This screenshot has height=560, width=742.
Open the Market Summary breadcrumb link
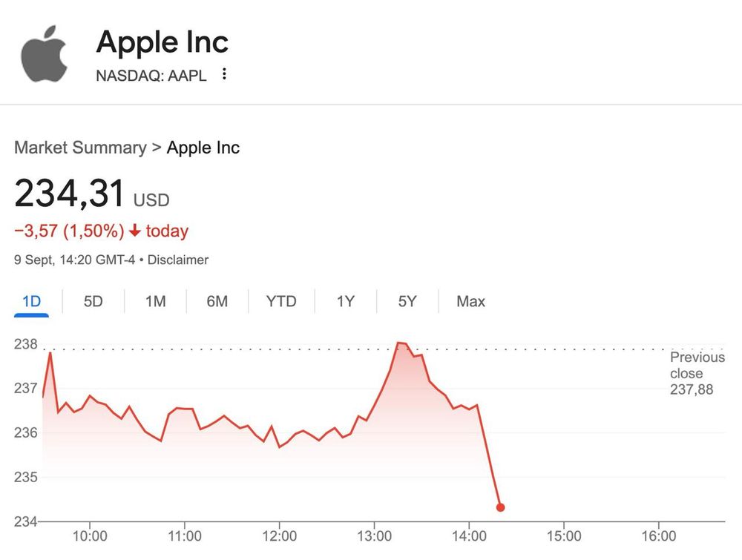pos(80,147)
